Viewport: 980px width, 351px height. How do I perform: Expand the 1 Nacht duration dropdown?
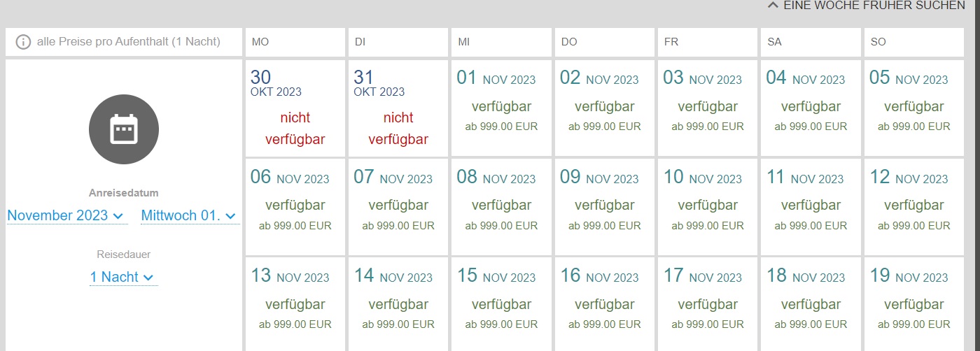click(122, 277)
